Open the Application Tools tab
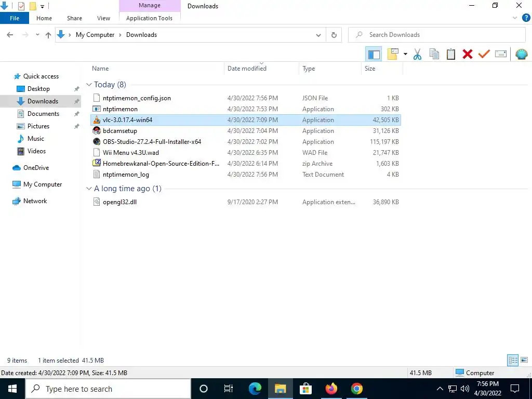 (x=149, y=18)
